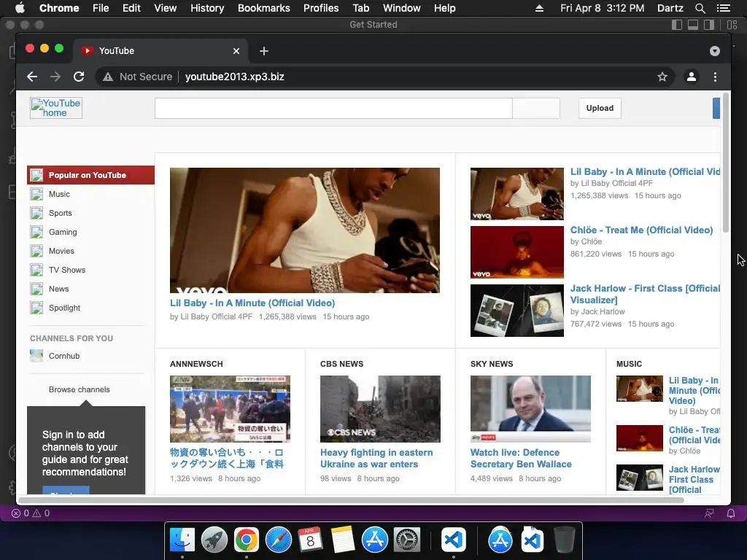Open Spotlight search in menu bar
This screenshot has height=560, width=747.
point(700,8)
